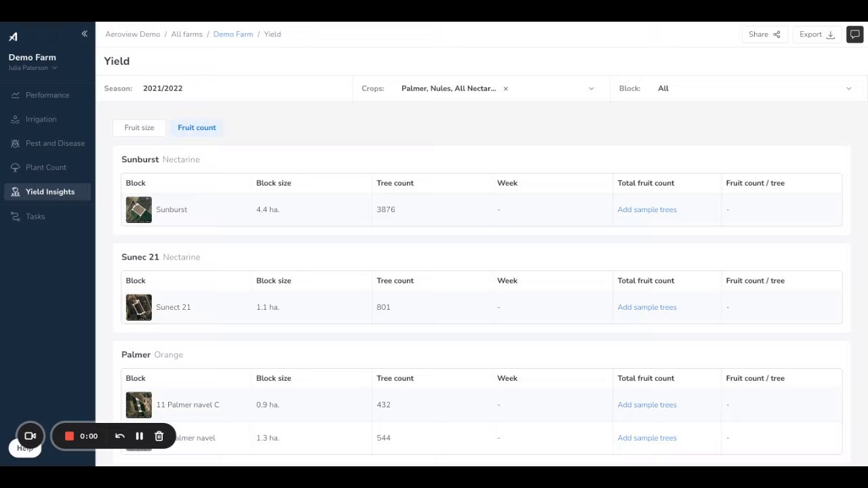868x488 pixels.
Task: Click block size 4.4 ha.
Action: click(x=268, y=209)
